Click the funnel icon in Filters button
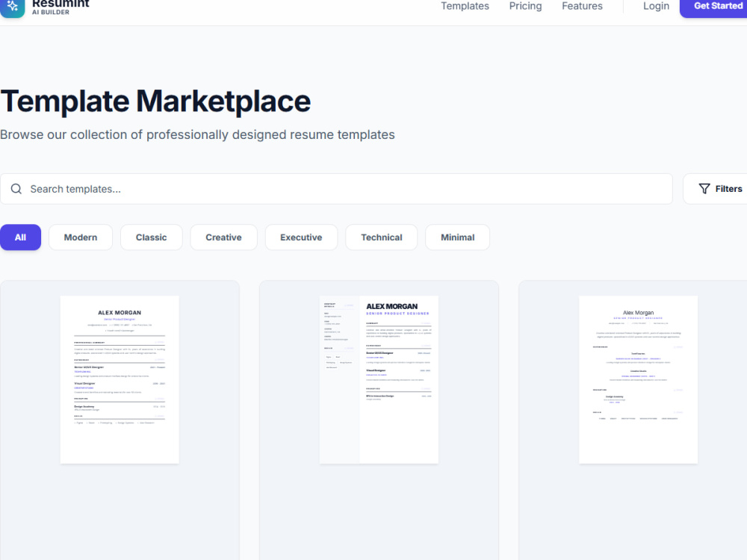 tap(704, 189)
